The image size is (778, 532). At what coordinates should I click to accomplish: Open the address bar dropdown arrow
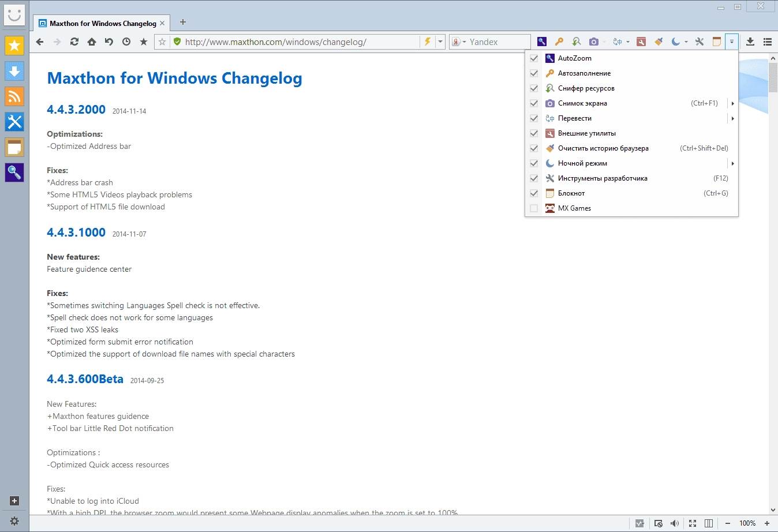tap(440, 42)
